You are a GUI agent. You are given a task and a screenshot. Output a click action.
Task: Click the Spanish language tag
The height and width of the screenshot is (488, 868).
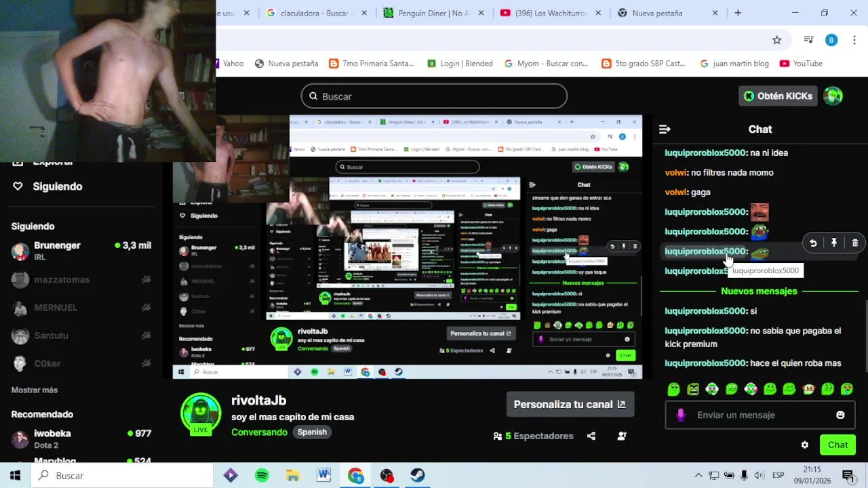(x=312, y=432)
